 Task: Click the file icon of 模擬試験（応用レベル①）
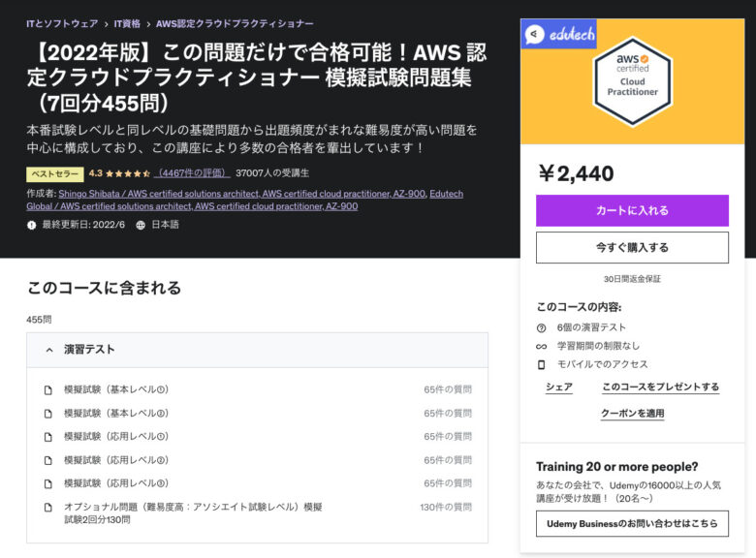[47, 437]
